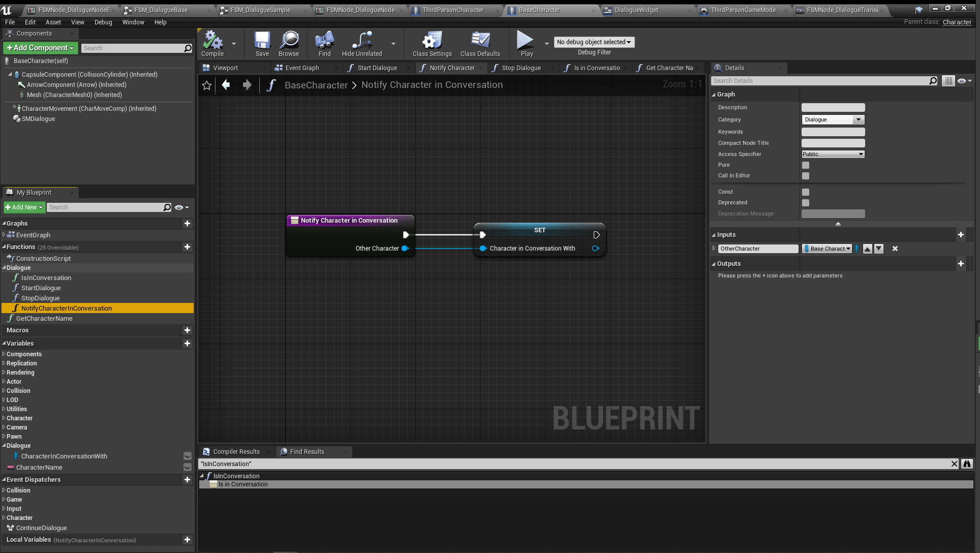This screenshot has height=553, width=980.
Task: Open the Window menu
Action: pyautogui.click(x=133, y=22)
